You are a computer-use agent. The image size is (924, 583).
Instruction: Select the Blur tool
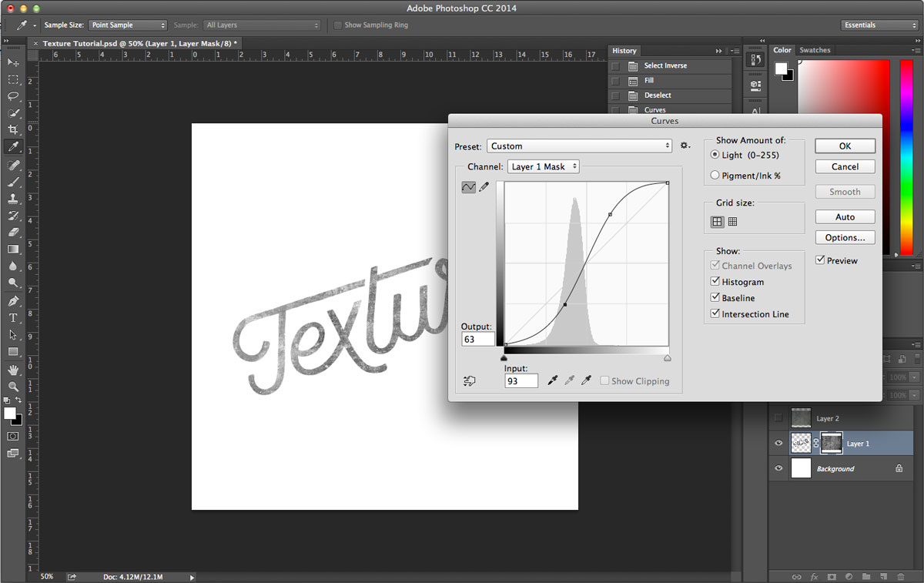pos(13,266)
